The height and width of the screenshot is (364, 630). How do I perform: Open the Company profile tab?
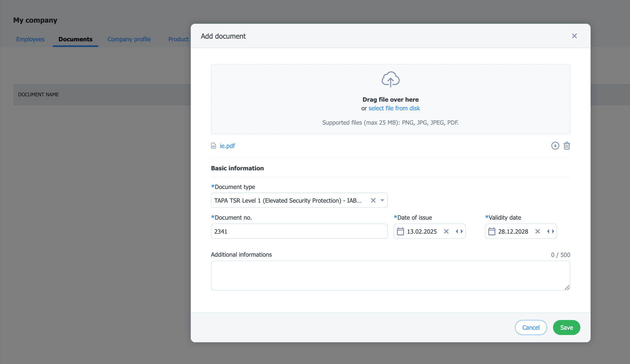point(129,39)
